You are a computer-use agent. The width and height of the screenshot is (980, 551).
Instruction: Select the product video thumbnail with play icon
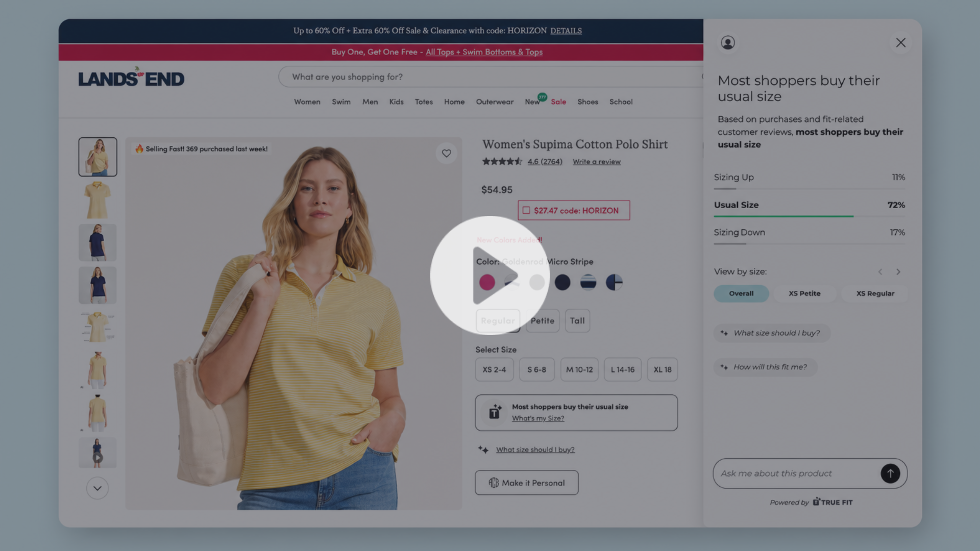97,453
